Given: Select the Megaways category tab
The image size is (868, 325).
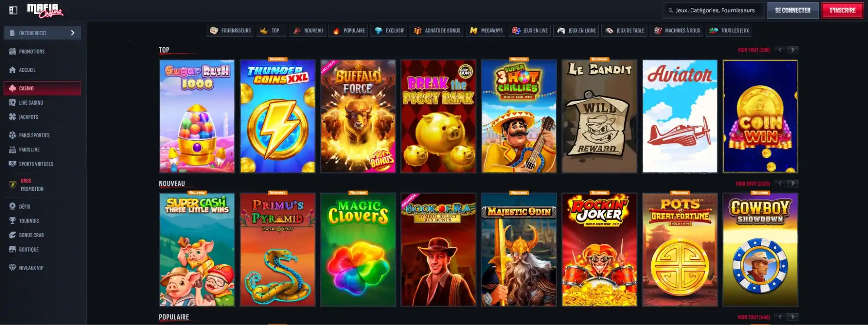Looking at the screenshot, I should tap(486, 30).
